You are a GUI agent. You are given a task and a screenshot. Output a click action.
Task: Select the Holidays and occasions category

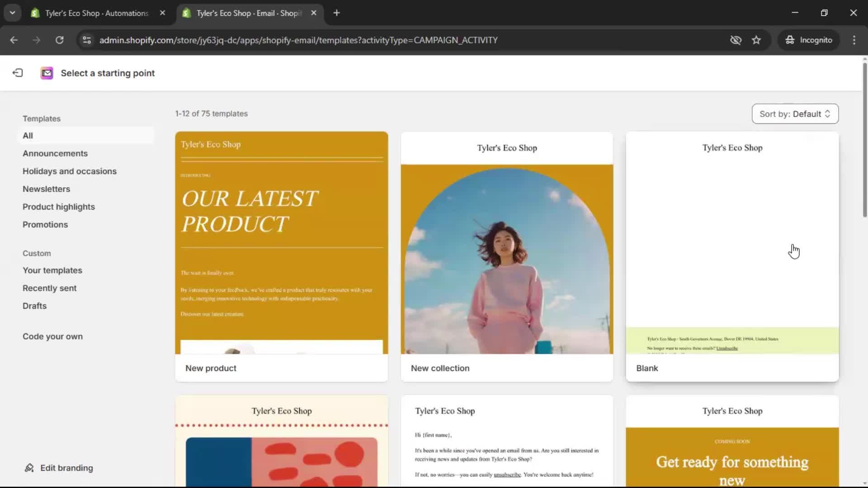click(x=69, y=171)
